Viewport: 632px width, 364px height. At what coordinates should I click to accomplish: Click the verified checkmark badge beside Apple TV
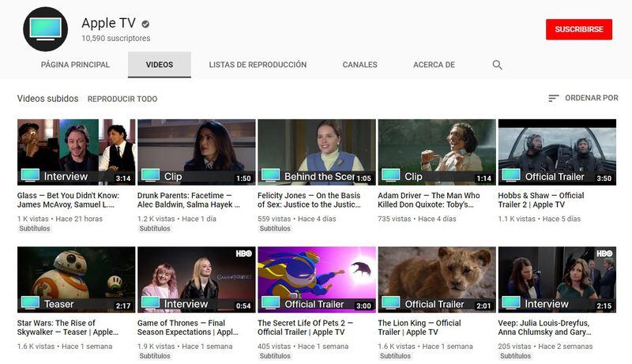145,24
